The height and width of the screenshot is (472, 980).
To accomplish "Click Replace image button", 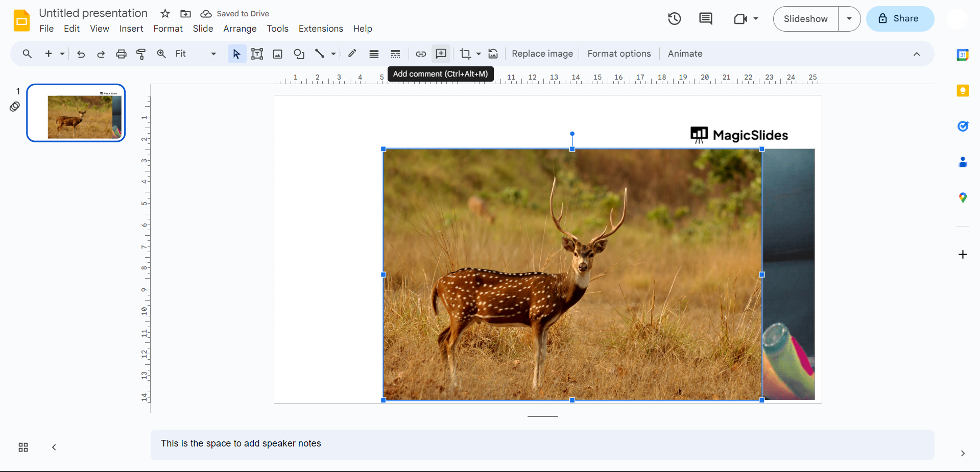I will point(542,54).
